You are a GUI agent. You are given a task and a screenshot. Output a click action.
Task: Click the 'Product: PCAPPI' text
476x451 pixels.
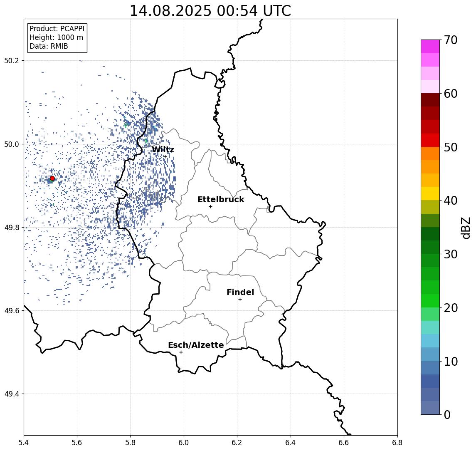[x=57, y=29]
